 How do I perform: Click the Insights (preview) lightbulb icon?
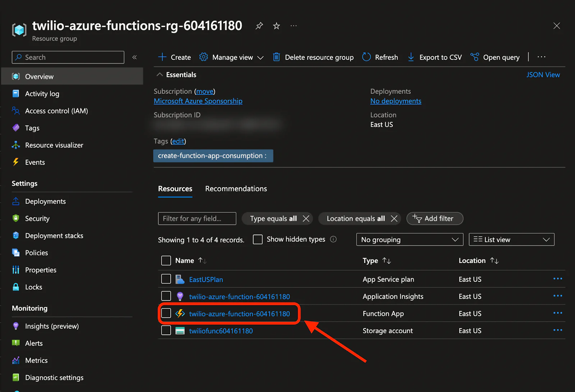pyautogui.click(x=16, y=326)
